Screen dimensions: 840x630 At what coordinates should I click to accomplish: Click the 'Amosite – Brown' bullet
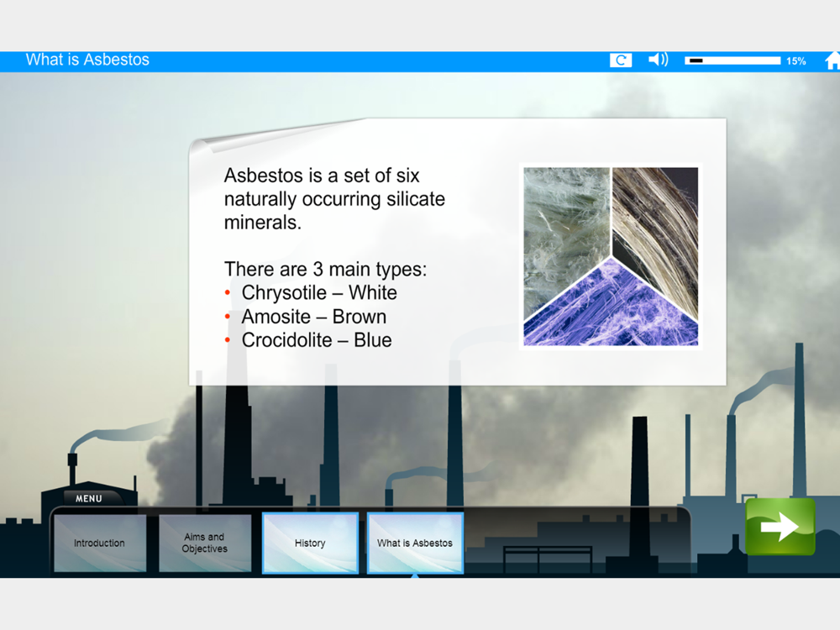[x=313, y=317]
